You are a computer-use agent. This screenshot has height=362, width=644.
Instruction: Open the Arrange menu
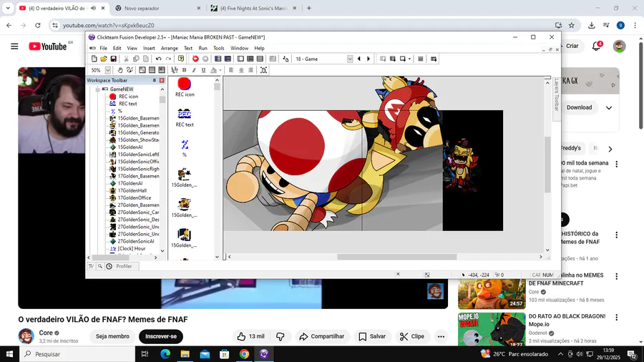(x=170, y=48)
